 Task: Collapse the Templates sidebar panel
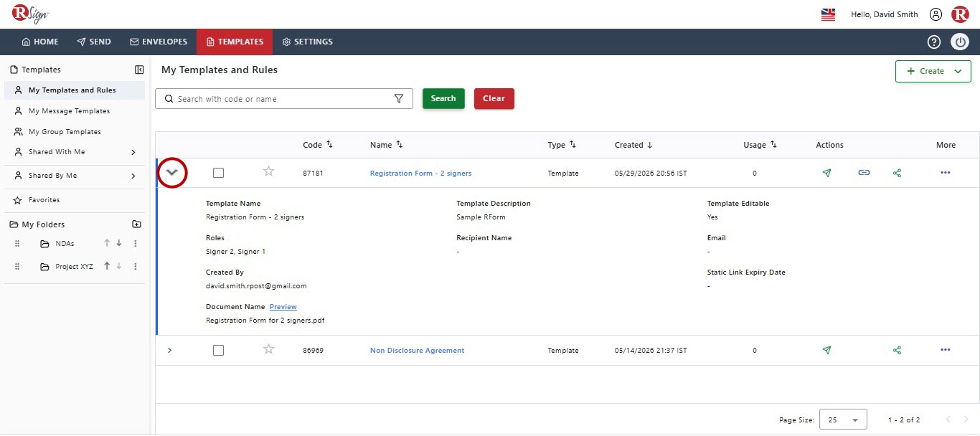[x=139, y=70]
